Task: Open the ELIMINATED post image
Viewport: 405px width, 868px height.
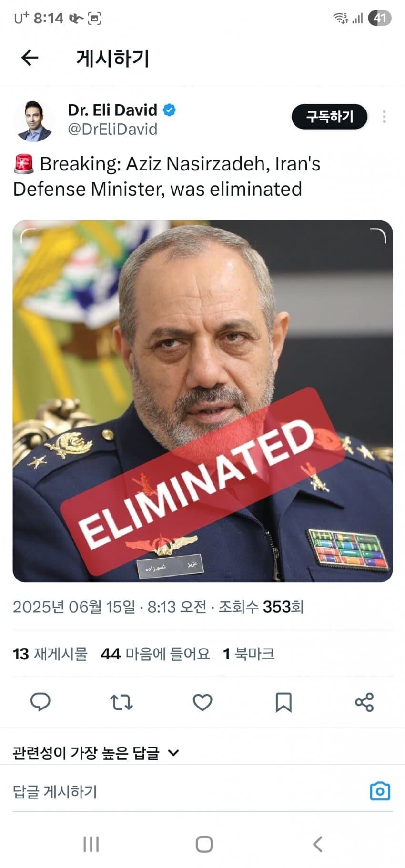Action: [x=202, y=401]
